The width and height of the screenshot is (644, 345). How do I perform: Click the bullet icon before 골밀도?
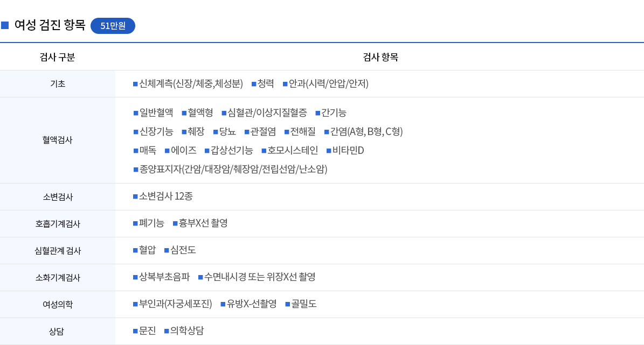click(x=287, y=305)
